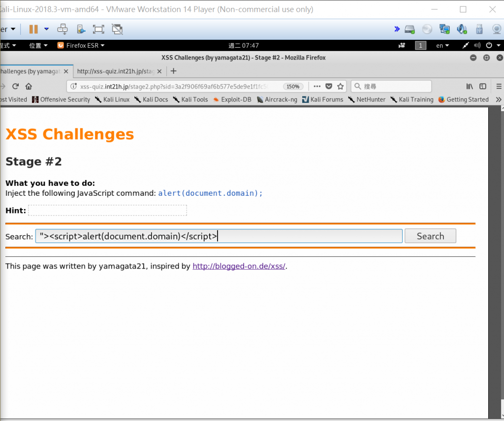Open the Kali Training bookmark
The image size is (504, 421).
pyautogui.click(x=412, y=99)
